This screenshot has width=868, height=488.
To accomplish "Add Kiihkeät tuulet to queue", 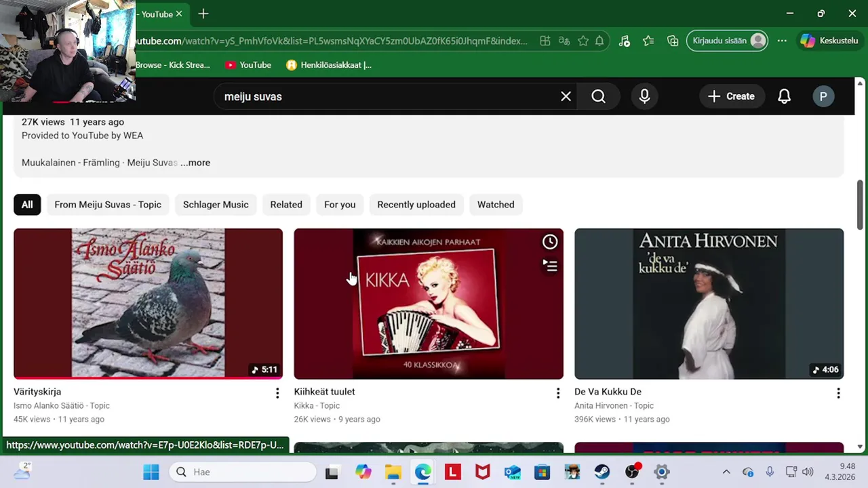I will 550,266.
